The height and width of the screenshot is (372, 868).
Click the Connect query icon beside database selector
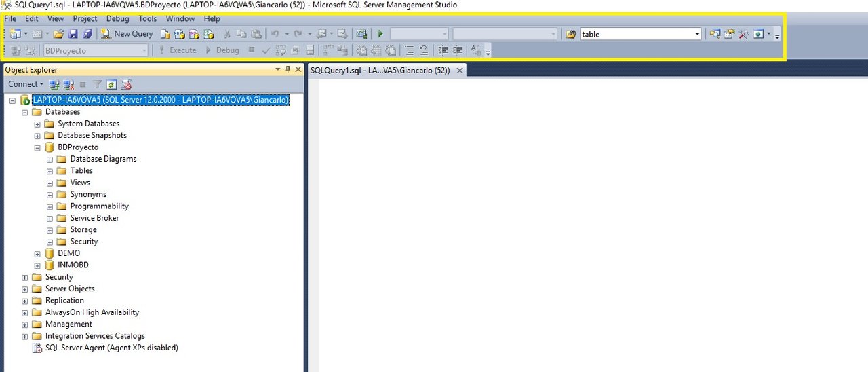point(15,50)
